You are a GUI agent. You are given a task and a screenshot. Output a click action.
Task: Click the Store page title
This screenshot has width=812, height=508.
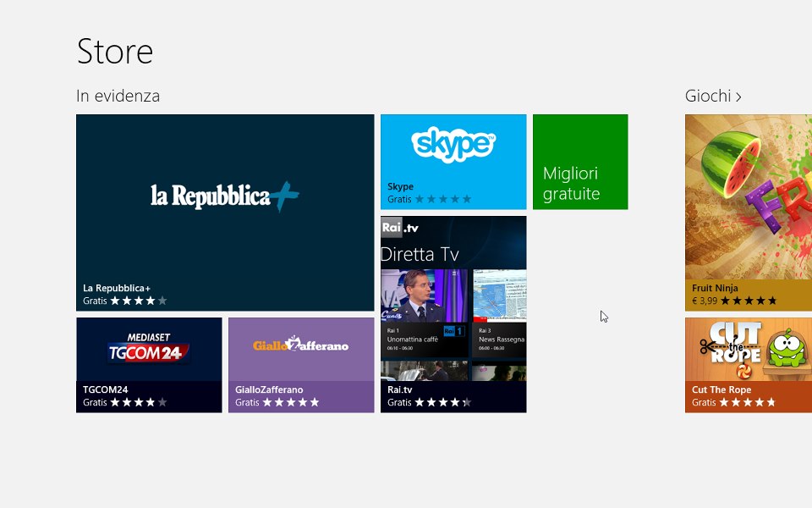click(115, 52)
